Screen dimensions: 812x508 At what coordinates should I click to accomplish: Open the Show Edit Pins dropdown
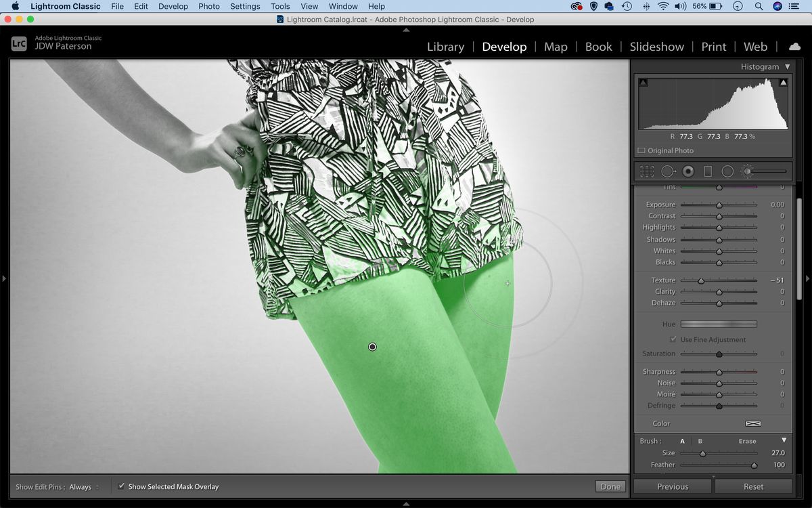pyautogui.click(x=83, y=486)
